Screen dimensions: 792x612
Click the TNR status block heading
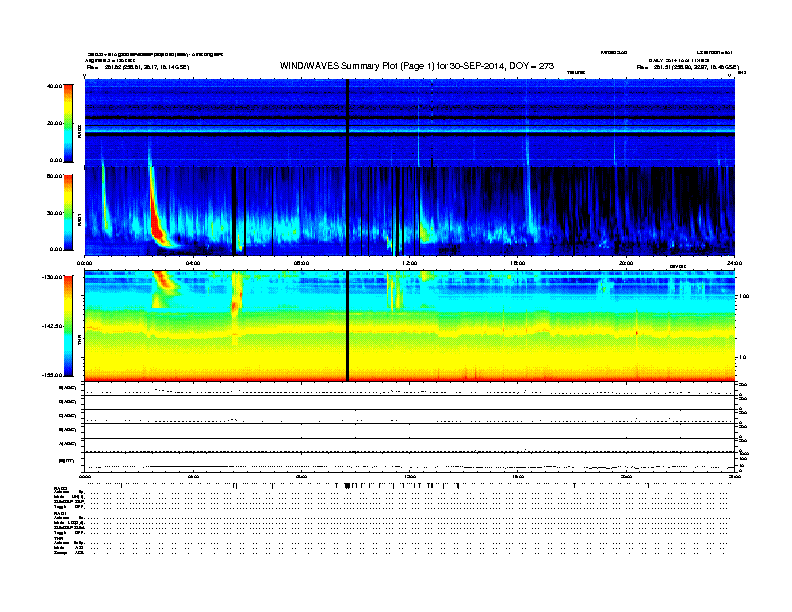[x=58, y=538]
